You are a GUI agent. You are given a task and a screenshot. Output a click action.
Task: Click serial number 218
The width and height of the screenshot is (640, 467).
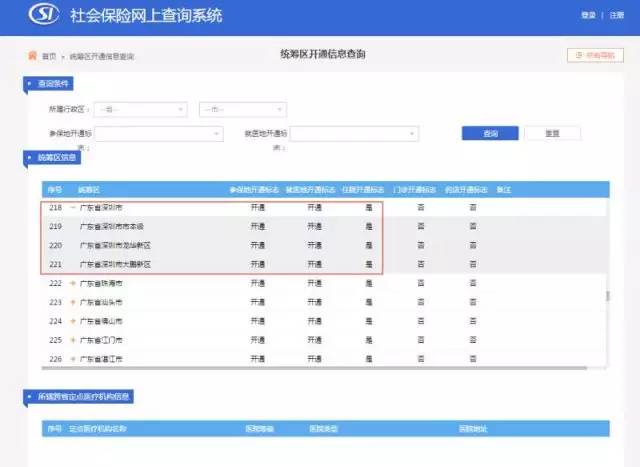(56, 207)
